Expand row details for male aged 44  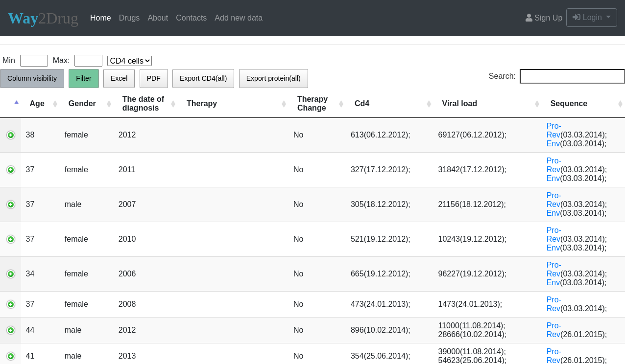click(11, 330)
